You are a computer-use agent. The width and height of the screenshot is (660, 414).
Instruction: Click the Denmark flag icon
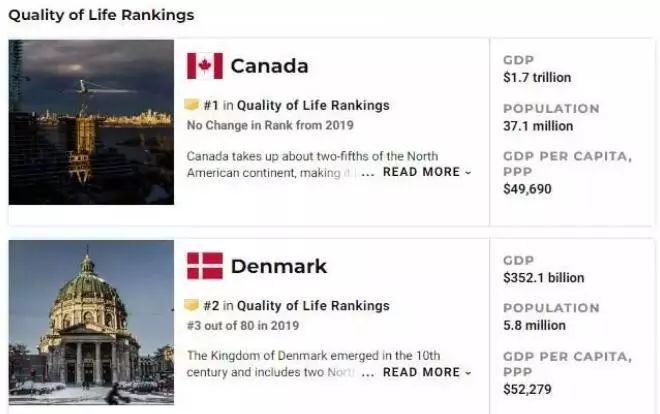point(204,266)
